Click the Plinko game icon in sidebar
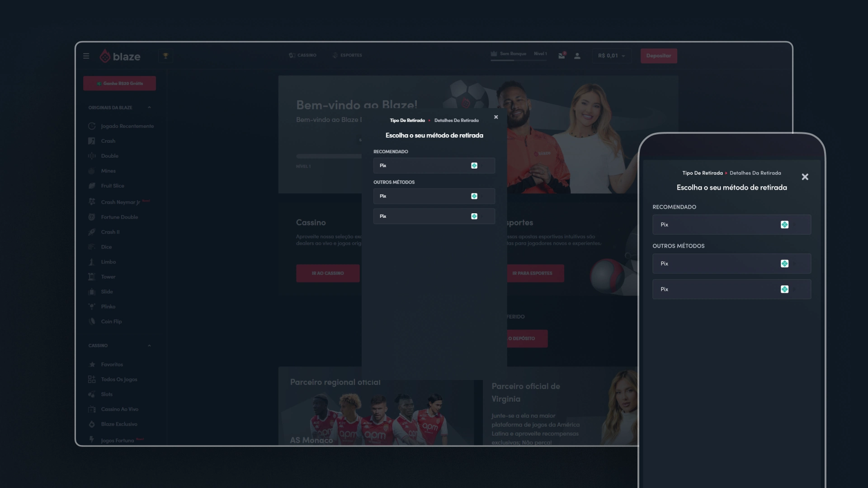The width and height of the screenshot is (868, 488). (91, 306)
